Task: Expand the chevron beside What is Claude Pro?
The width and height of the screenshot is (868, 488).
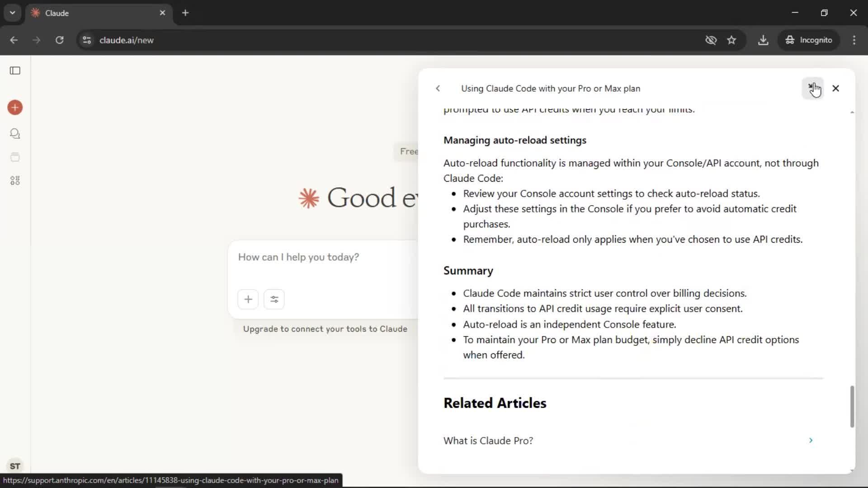Action: [811, 441]
